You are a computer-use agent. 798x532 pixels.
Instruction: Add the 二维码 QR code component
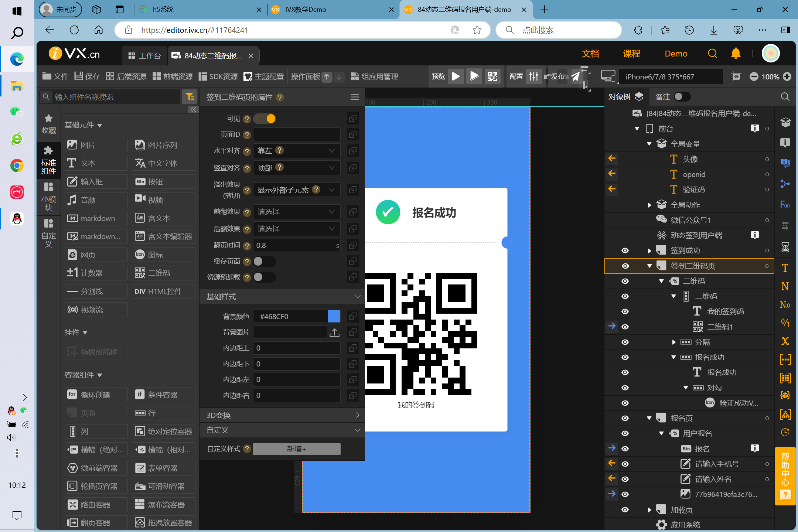tap(164, 273)
